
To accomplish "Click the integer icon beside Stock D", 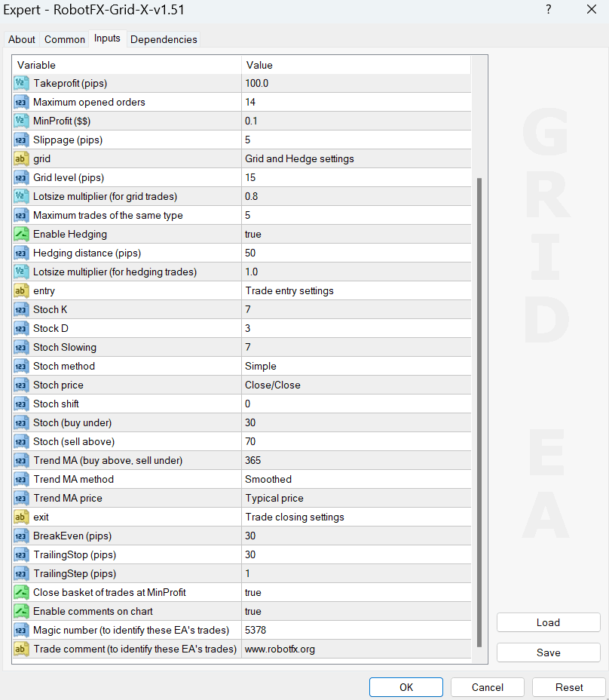I will coord(21,329).
